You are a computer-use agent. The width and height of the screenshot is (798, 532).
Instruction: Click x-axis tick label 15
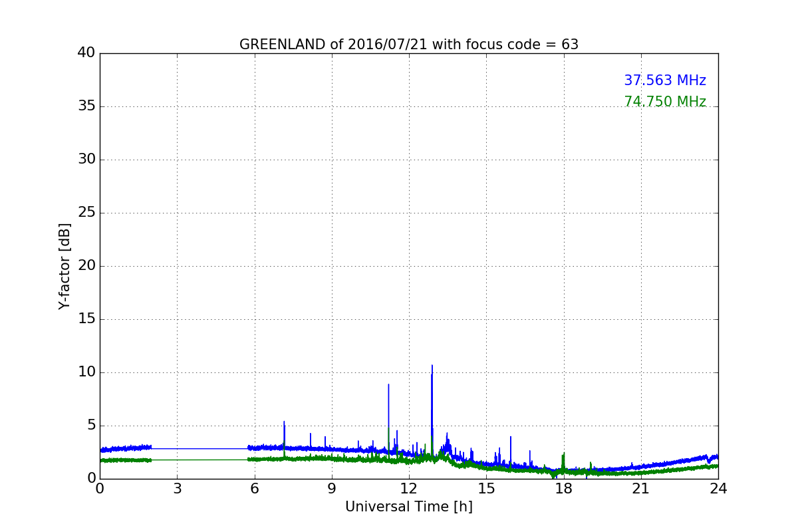tap(486, 489)
